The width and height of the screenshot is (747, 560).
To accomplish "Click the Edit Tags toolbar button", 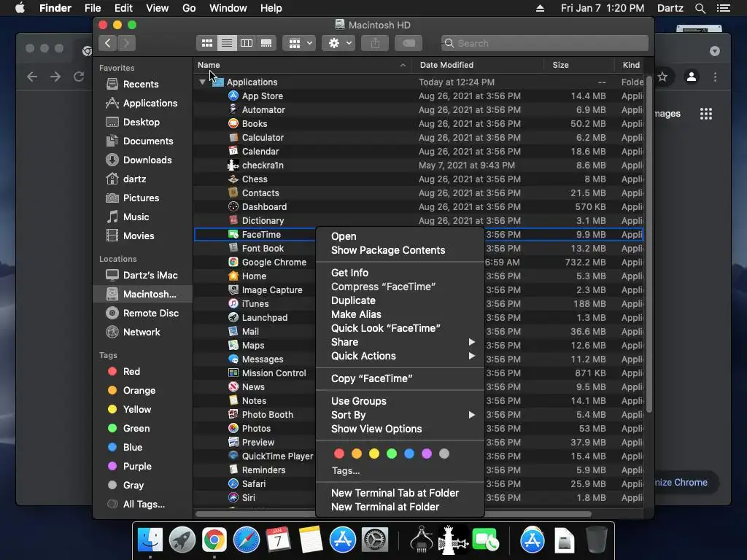I will 409,43.
